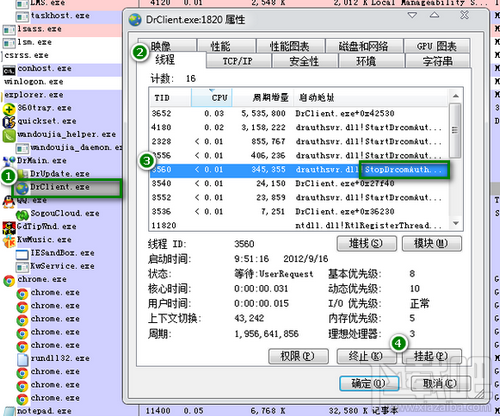
Task: Select csrss.exe in the process list
Action: click(x=26, y=56)
